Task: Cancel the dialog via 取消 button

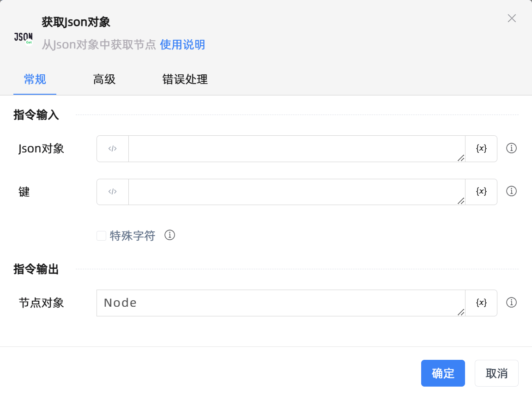Action: pyautogui.click(x=496, y=373)
